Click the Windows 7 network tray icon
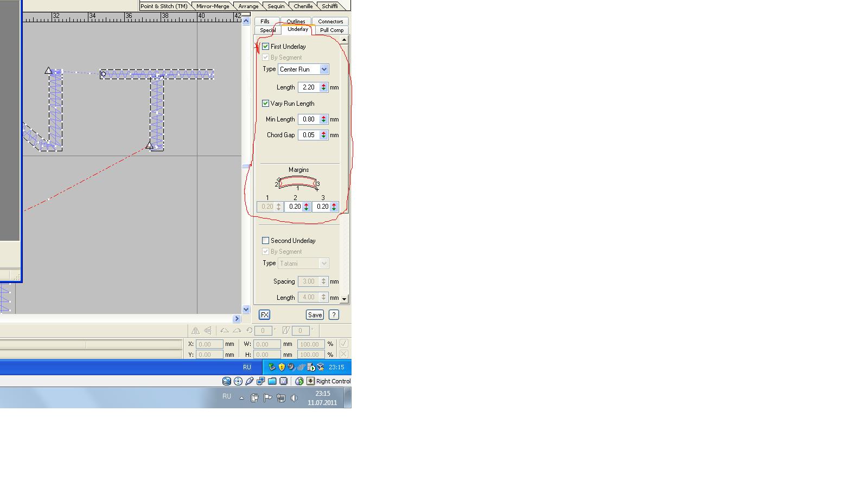Screen dimensions: 868x488 tap(280, 398)
